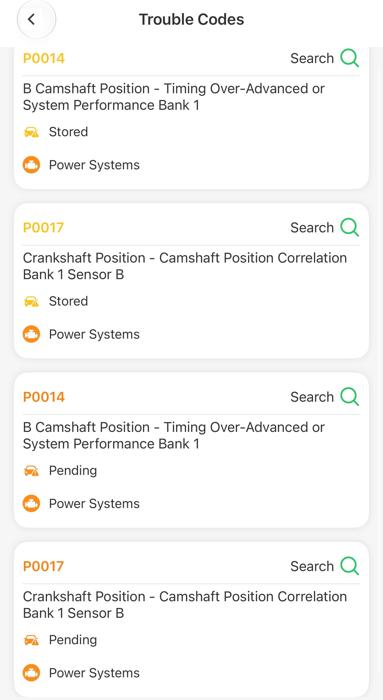Click pending car warning icon under P0014

(31, 471)
